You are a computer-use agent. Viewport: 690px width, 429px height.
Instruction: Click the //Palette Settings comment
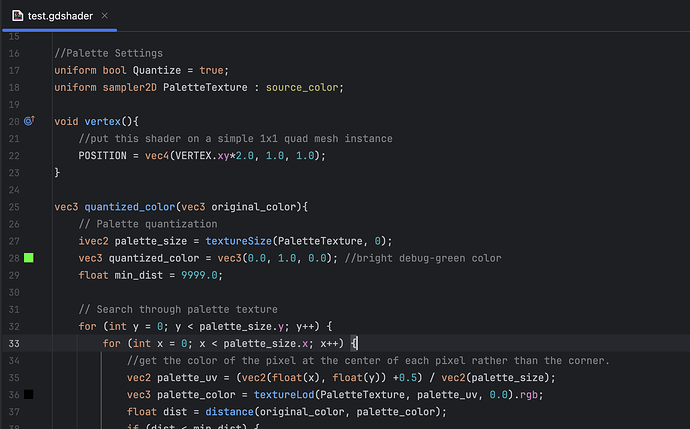pyautogui.click(x=108, y=53)
